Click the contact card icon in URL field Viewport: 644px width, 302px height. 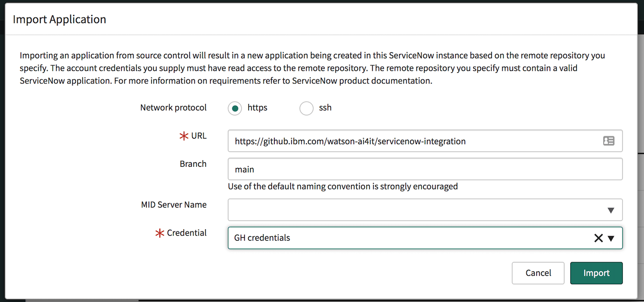coord(608,141)
